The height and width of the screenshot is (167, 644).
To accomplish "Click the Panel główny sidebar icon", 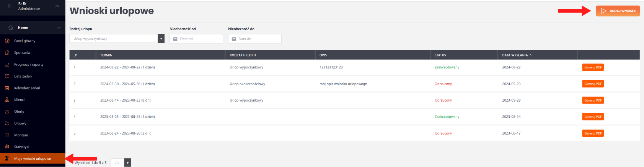I will point(7,41).
